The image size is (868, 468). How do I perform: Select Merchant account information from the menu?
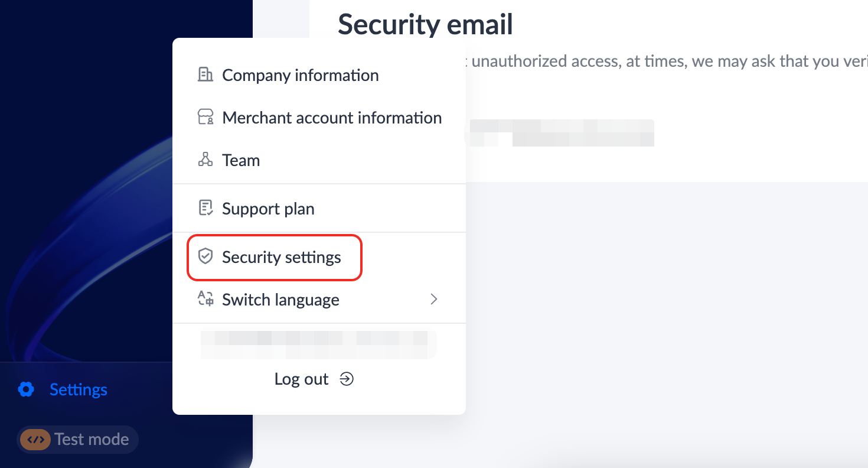coord(332,118)
